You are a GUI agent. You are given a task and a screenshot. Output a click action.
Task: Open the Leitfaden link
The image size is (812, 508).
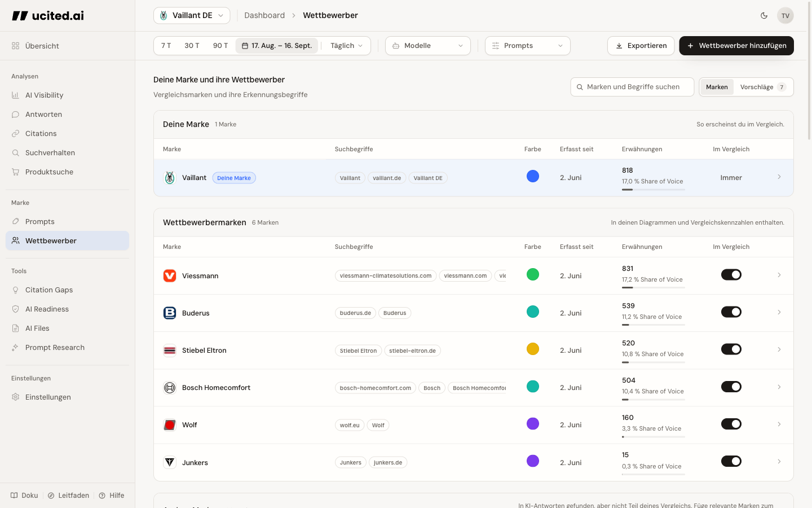point(68,496)
